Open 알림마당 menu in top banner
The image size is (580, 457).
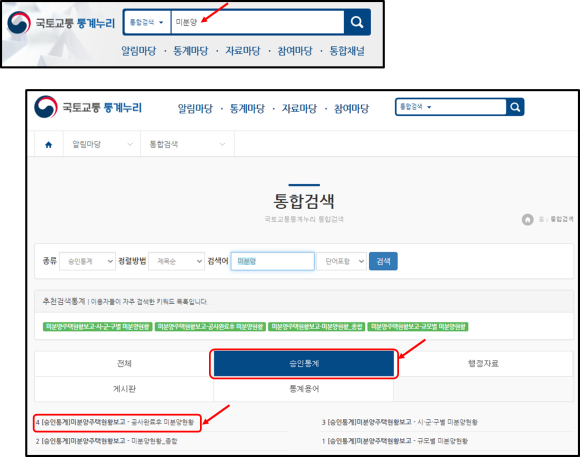(139, 51)
